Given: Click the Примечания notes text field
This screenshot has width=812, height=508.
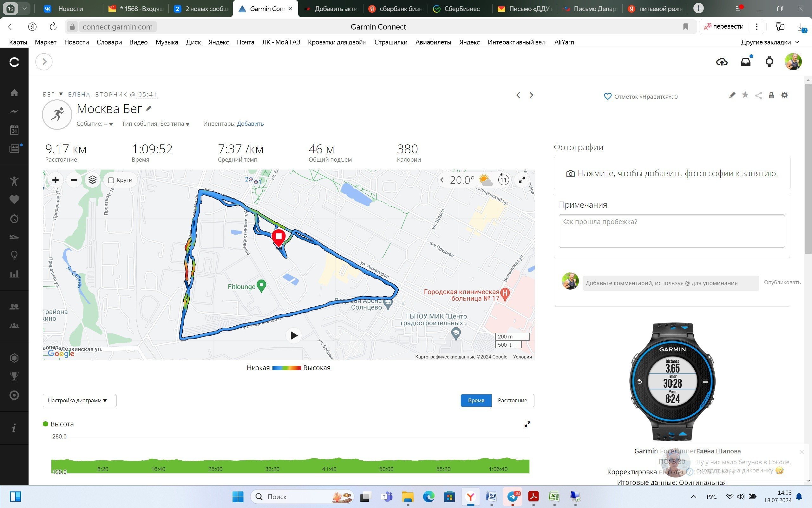Looking at the screenshot, I should click(x=672, y=231).
